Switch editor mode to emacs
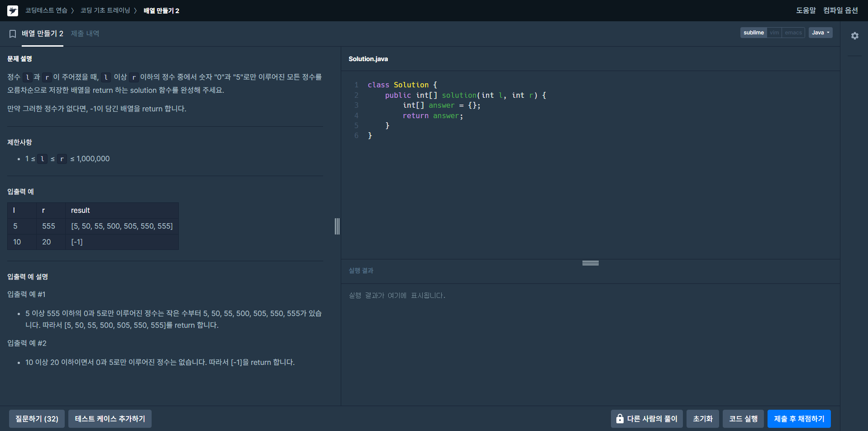This screenshot has height=431, width=868. tap(793, 33)
